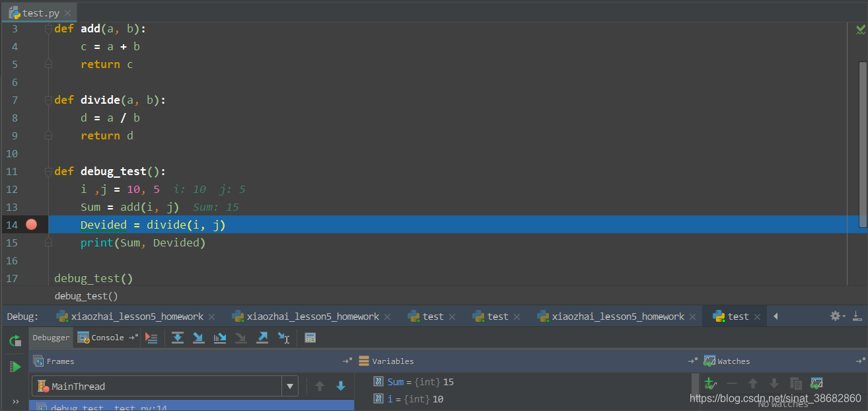Image resolution: width=868 pixels, height=411 pixels.
Task: Click inspection status checkmark in editor corner
Action: 860,30
